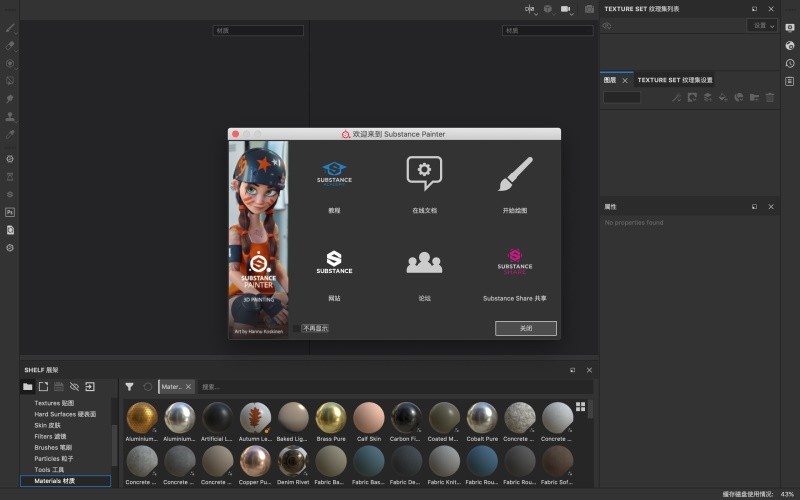
Task: Select Brushes 笔刷 shelf category
Action: coord(53,447)
